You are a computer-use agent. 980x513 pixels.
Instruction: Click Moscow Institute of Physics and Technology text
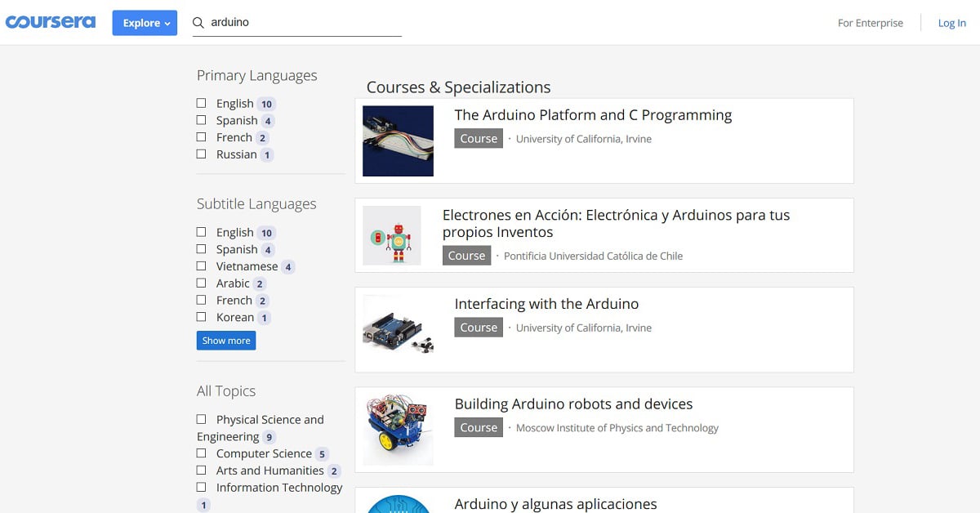coord(617,428)
